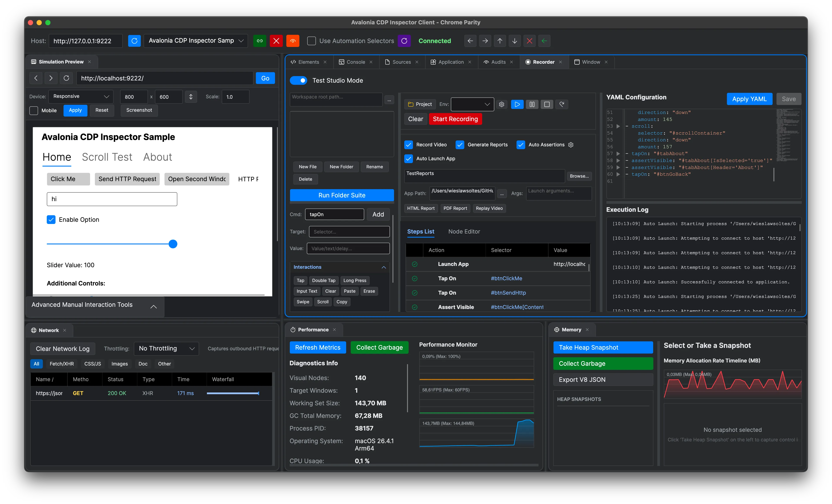Click the purple reload selectors icon
832x504 pixels.
[x=404, y=41]
